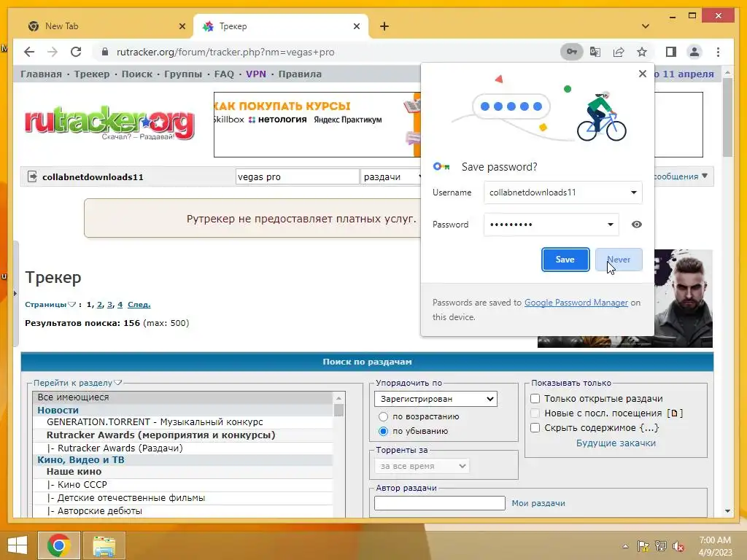The image size is (747, 560).
Task: Open the FAQ menu link
Action: click(224, 74)
